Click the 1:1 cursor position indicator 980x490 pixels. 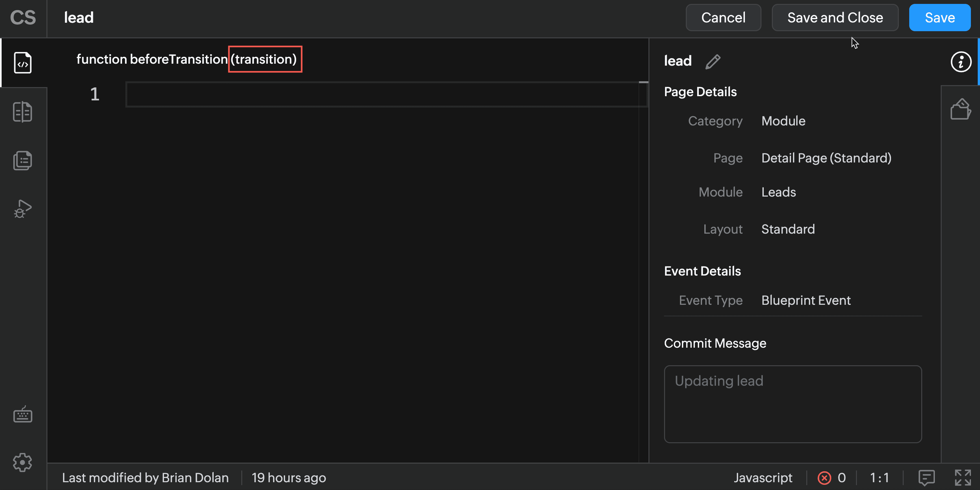point(879,477)
